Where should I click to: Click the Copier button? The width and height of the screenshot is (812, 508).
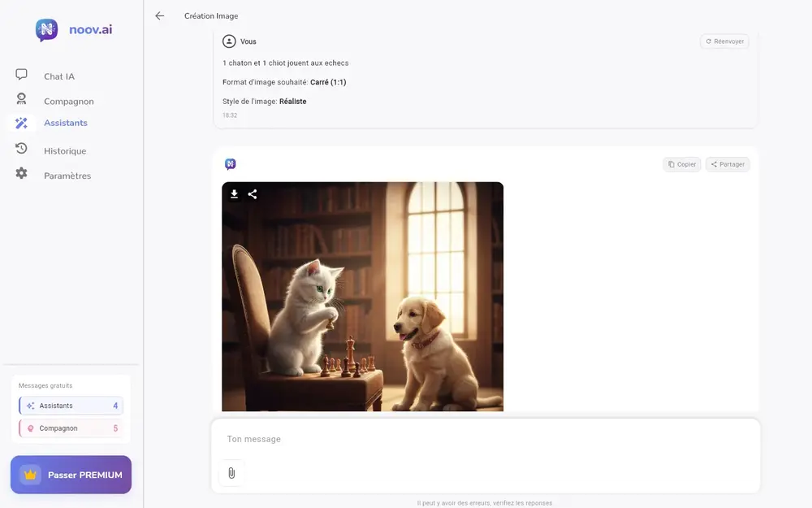(681, 164)
